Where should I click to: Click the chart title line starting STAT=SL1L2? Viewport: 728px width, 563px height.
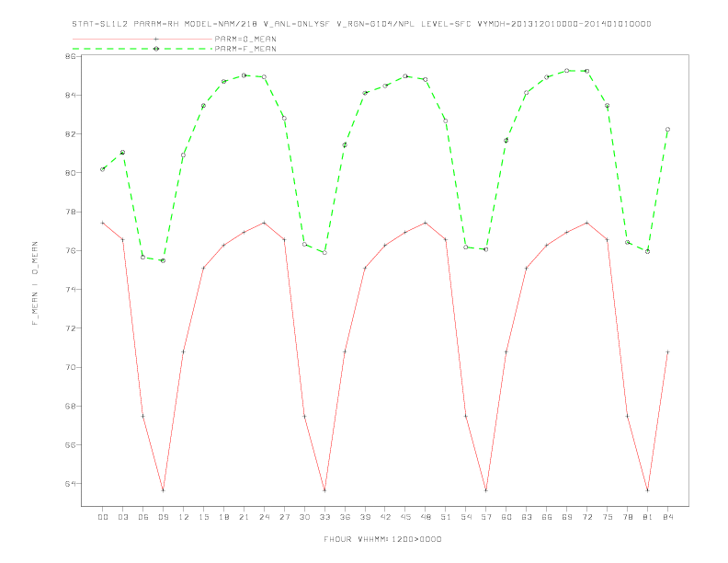361,24
